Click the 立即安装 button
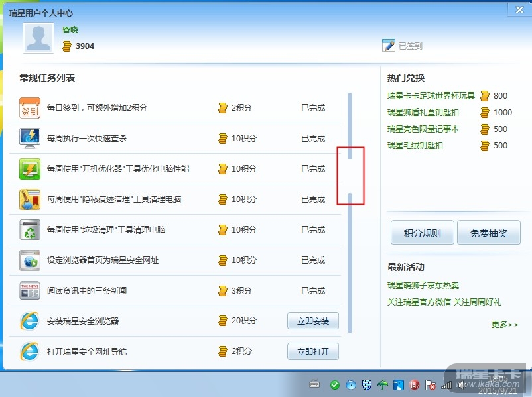Image resolution: width=532 pixels, height=397 pixels. pos(313,321)
